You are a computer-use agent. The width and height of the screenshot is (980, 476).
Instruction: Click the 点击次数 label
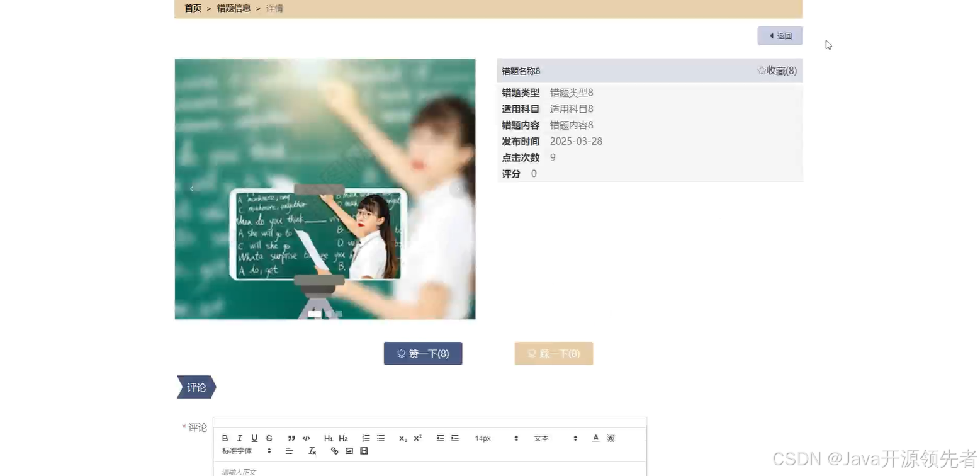(521, 157)
